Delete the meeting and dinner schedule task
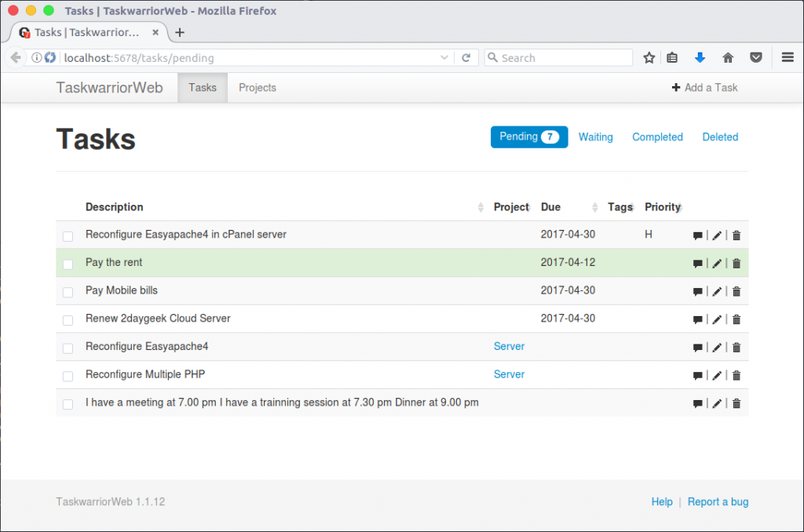Screen dimensions: 804x532 [x=736, y=403]
